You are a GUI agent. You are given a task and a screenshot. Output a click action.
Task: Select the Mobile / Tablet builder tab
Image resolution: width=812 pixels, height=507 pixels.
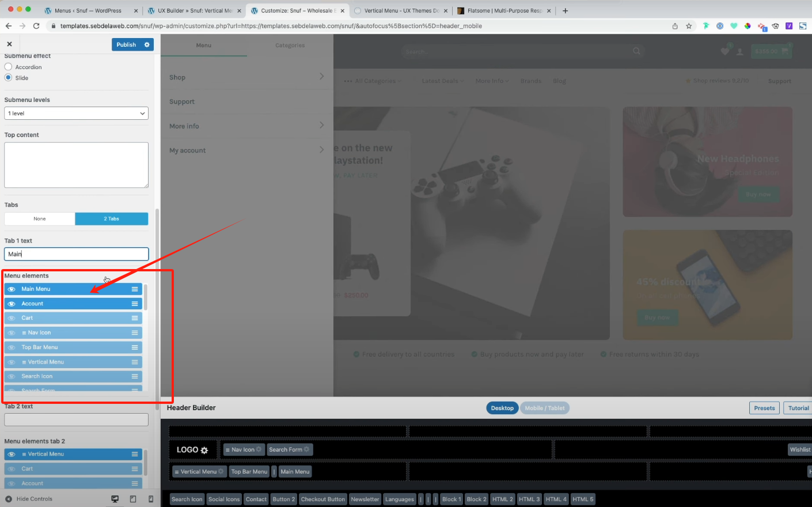[544, 408]
